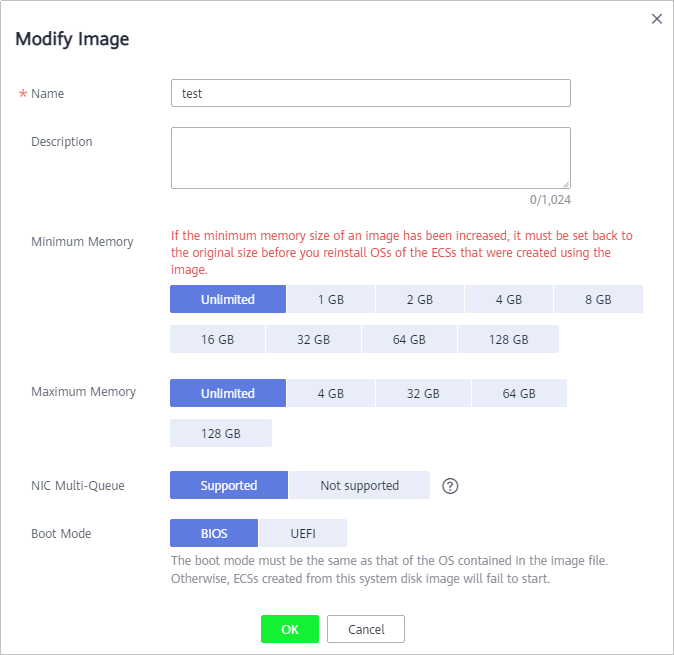Click the NIC Multi-Queue help question icon
This screenshot has height=655, width=674.
click(x=450, y=486)
